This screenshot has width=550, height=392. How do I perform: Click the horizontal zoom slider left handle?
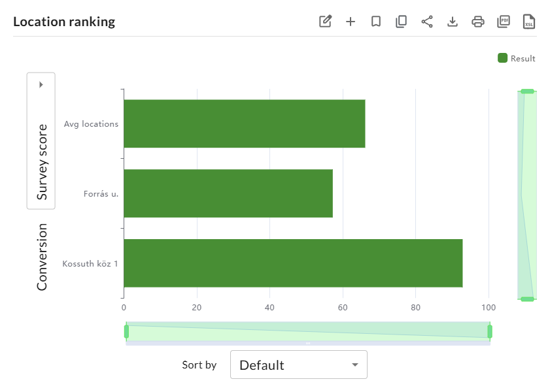(x=126, y=332)
